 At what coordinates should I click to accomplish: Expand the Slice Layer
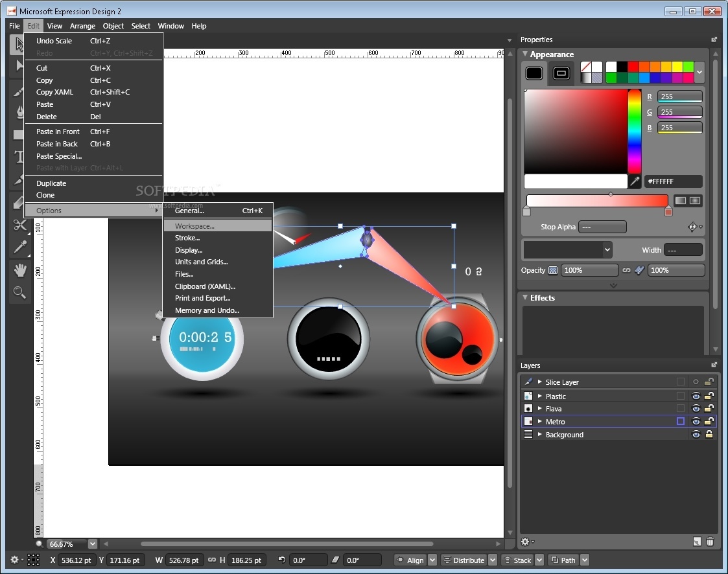(539, 382)
